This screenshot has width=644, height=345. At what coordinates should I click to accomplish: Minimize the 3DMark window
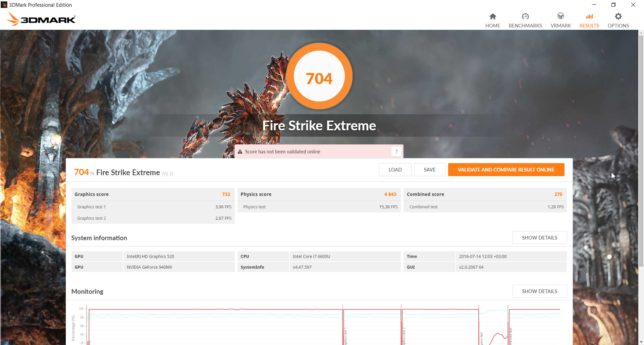pos(594,5)
